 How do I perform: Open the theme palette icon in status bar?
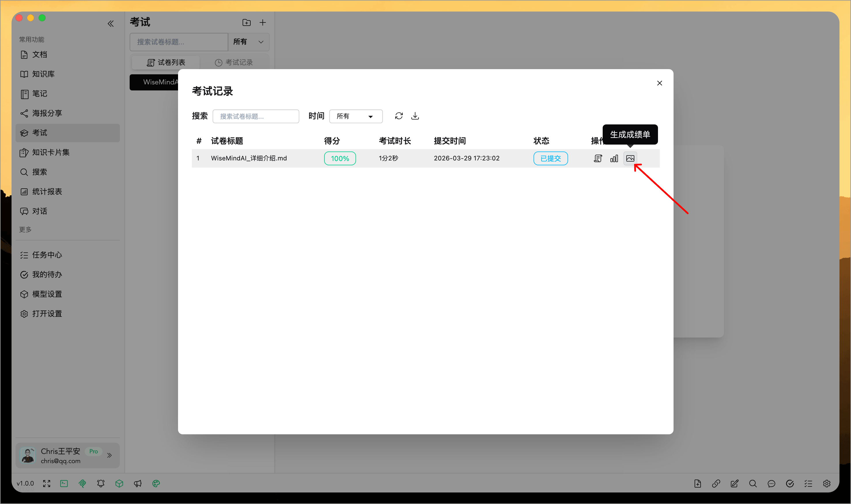pos(156,483)
